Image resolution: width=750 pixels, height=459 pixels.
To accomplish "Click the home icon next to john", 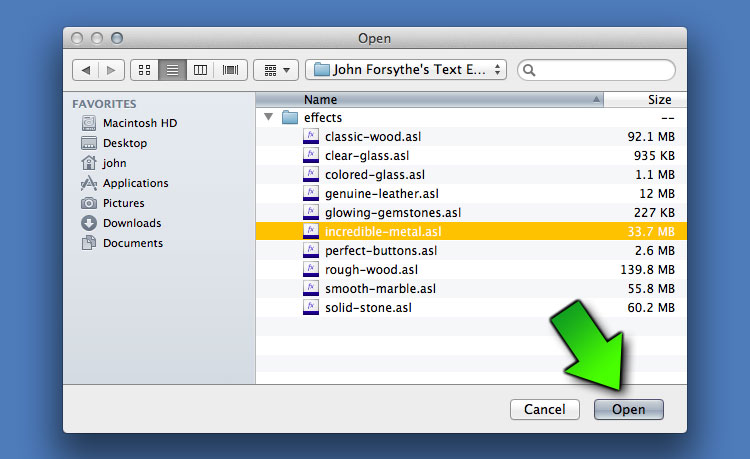I will point(89,163).
